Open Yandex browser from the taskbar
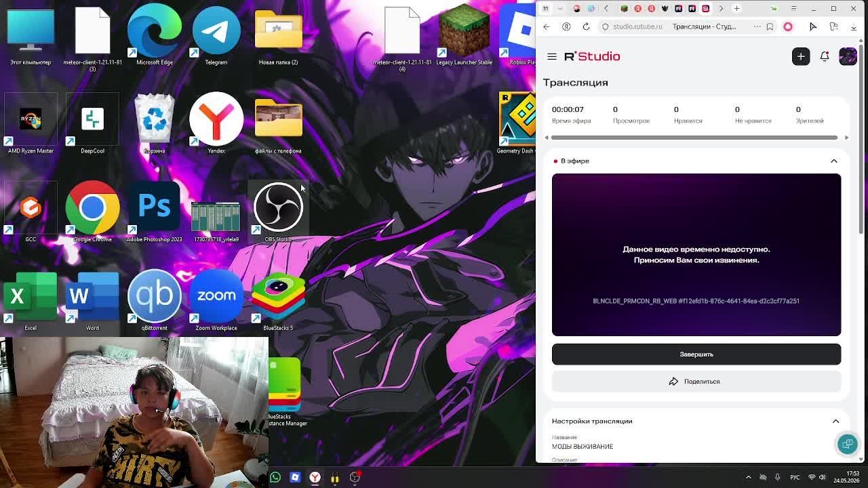 pos(315,477)
